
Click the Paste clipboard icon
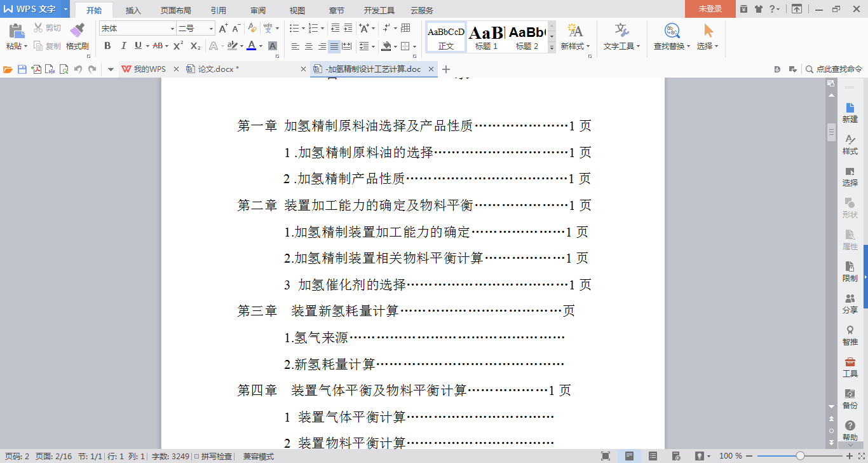[16, 31]
